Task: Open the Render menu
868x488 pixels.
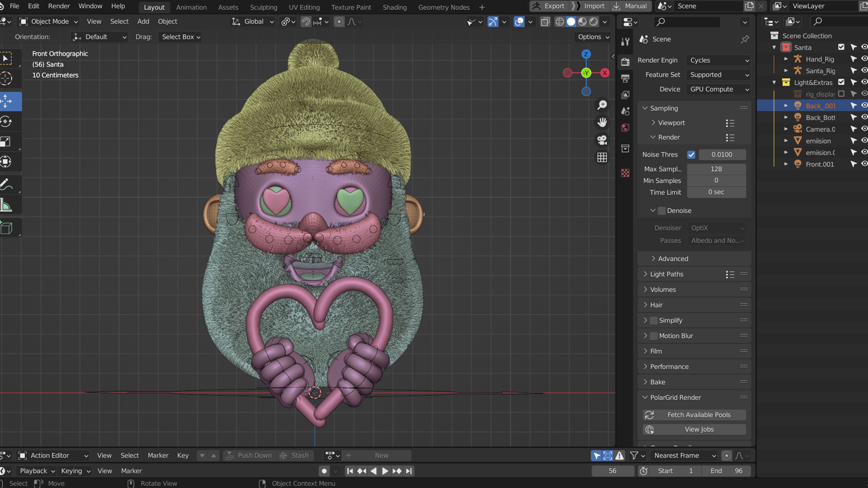Action: 59,6
